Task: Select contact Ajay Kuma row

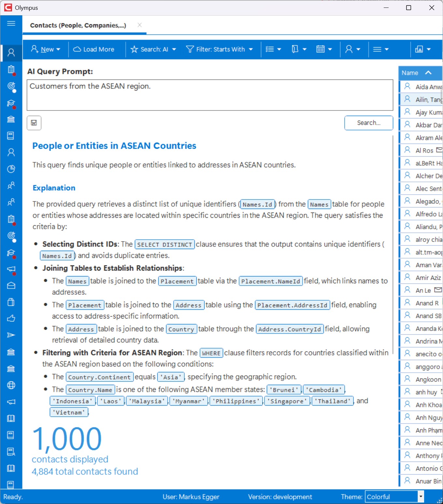Action: tap(421, 112)
